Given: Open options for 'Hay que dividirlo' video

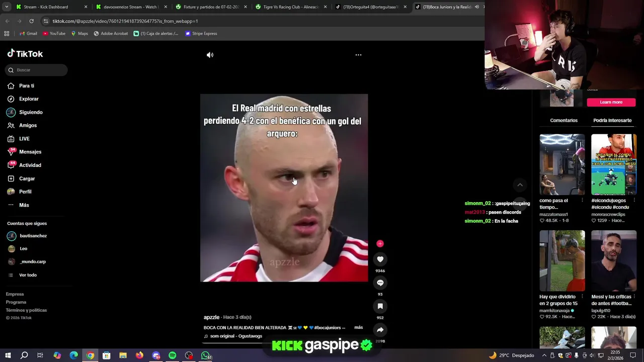Looking at the screenshot, I should click(x=582, y=297).
